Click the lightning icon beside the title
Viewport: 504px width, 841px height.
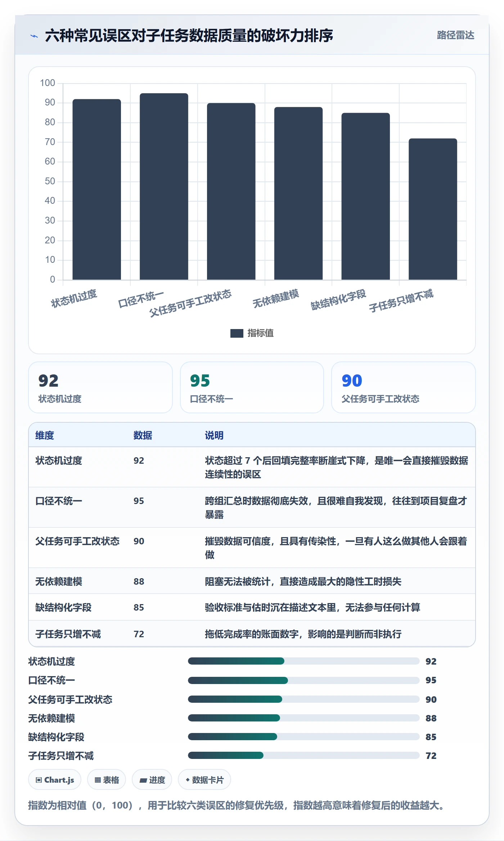click(34, 36)
